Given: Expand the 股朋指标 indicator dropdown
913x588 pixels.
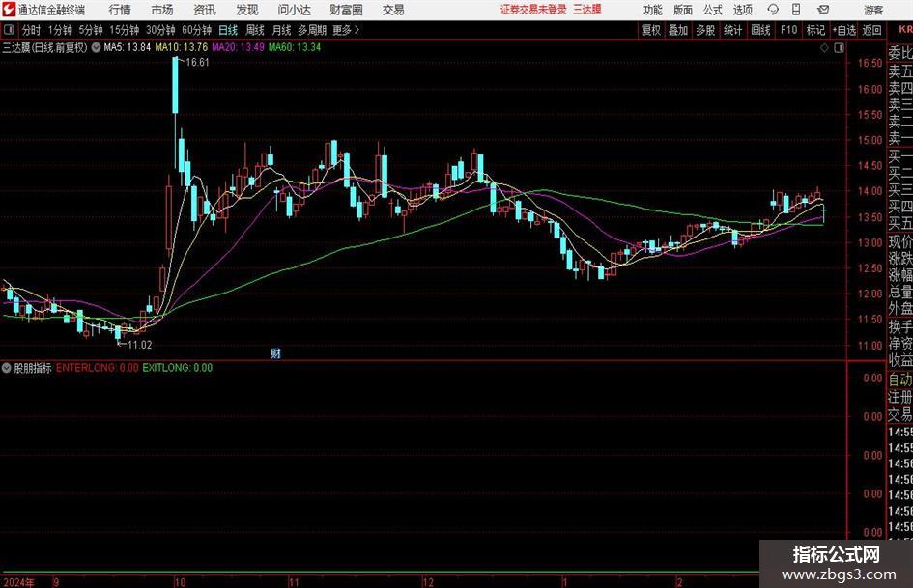Looking at the screenshot, I should [x=7, y=368].
